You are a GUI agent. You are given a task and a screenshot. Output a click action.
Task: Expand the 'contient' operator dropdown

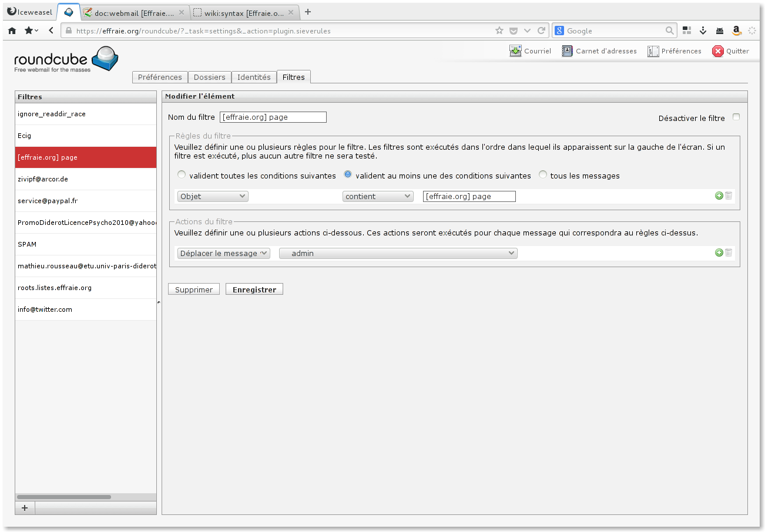coord(378,197)
